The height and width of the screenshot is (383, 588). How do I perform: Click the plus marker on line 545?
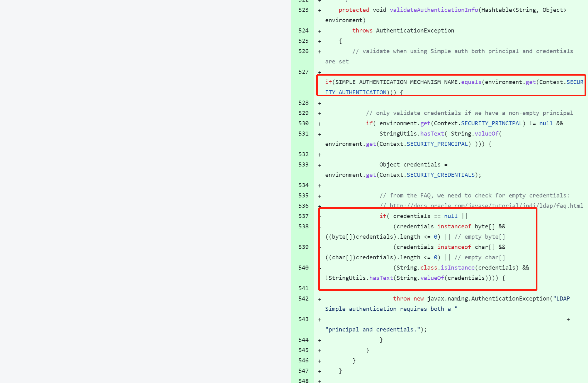tap(319, 351)
